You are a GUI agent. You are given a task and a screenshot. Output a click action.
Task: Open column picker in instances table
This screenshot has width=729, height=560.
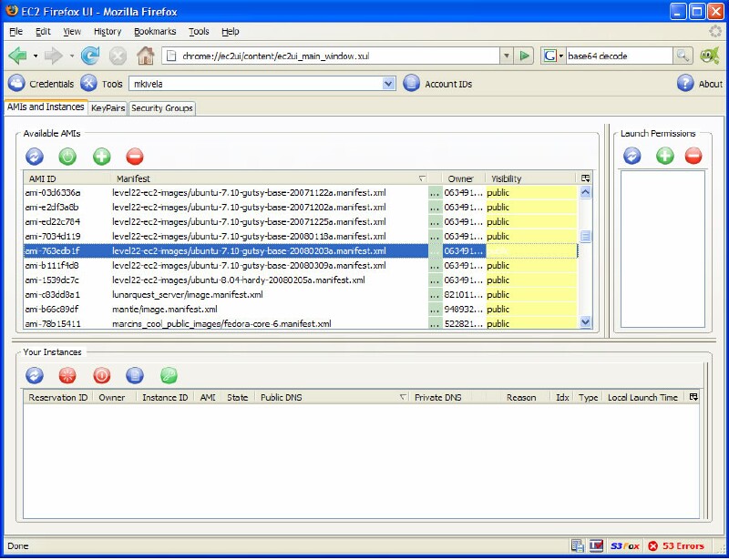click(x=693, y=397)
